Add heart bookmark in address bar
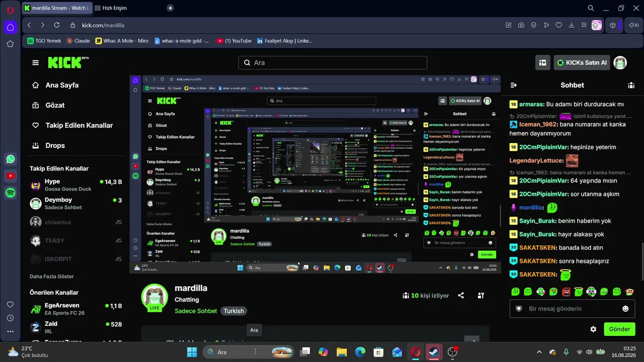 (558, 25)
